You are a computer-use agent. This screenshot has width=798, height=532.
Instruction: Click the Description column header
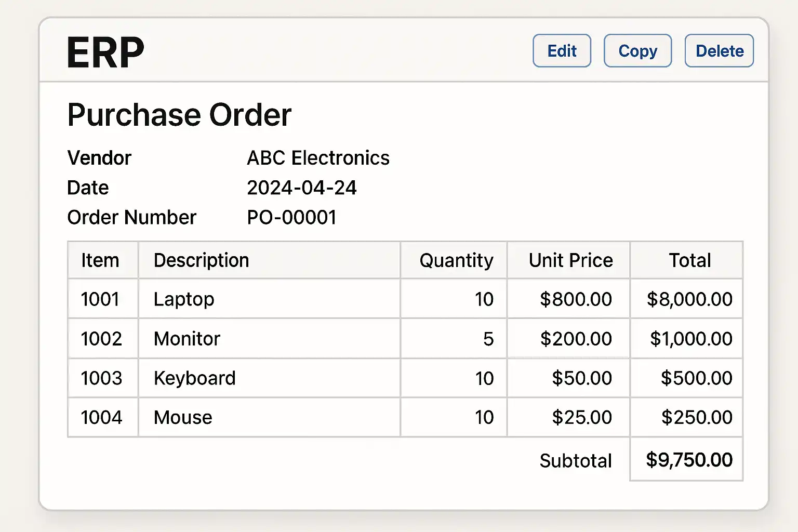(x=201, y=260)
